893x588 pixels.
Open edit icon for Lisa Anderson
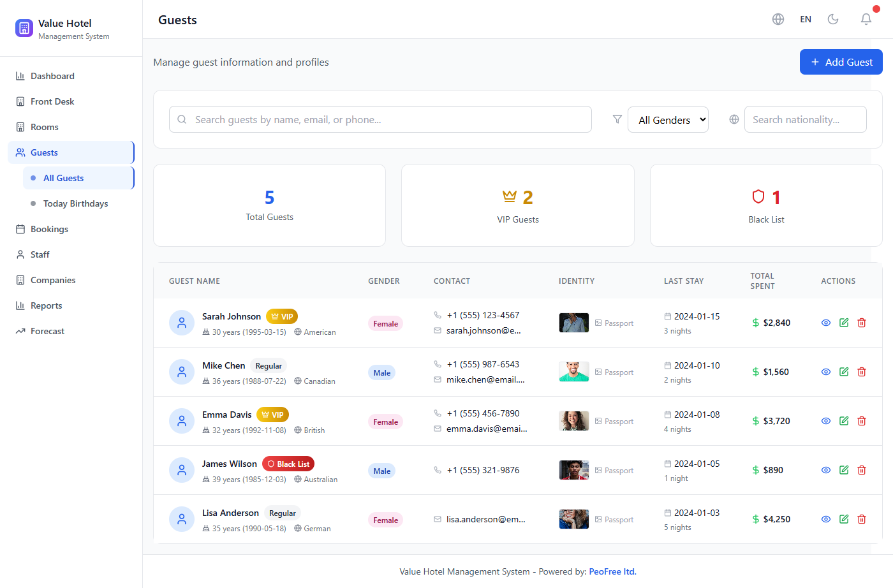844,519
